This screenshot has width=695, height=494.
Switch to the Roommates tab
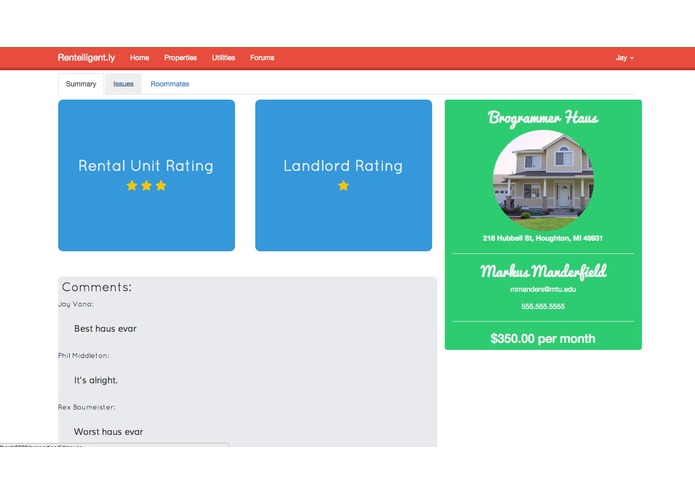(170, 84)
